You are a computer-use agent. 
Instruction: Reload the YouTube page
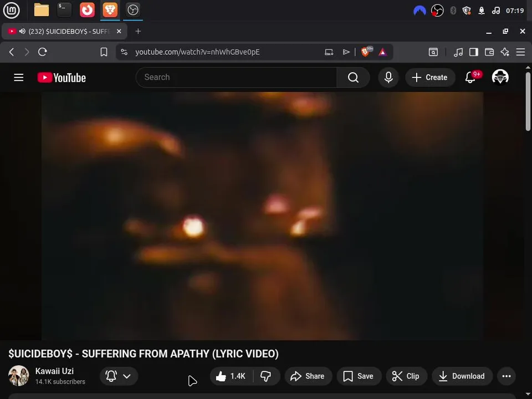pyautogui.click(x=43, y=52)
